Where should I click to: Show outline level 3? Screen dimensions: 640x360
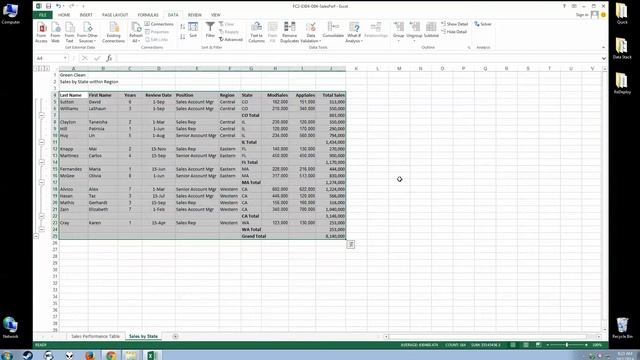pos(47,69)
